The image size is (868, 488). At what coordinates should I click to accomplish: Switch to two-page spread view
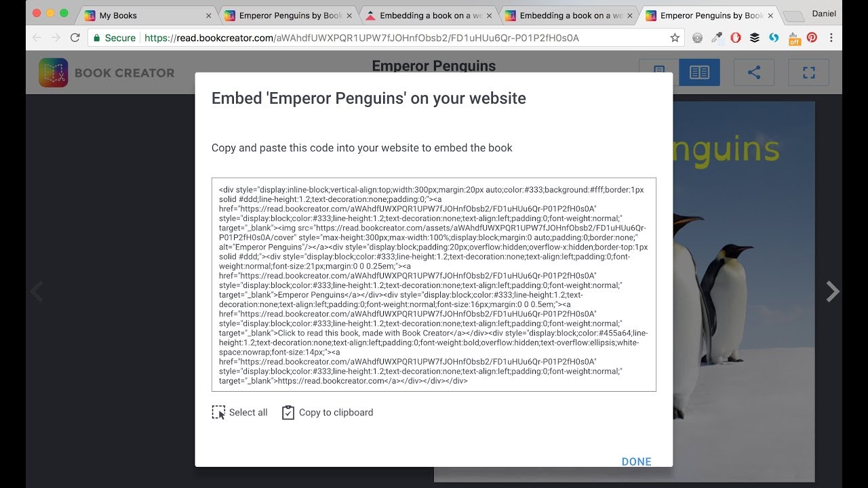699,73
